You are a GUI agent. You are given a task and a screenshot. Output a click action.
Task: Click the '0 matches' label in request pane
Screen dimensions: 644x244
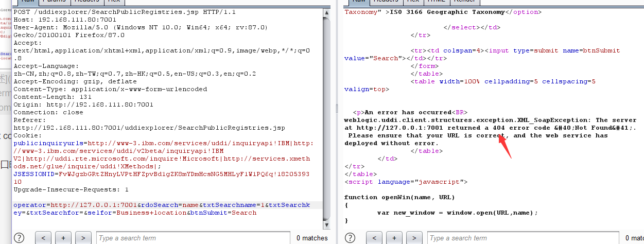(x=312, y=238)
